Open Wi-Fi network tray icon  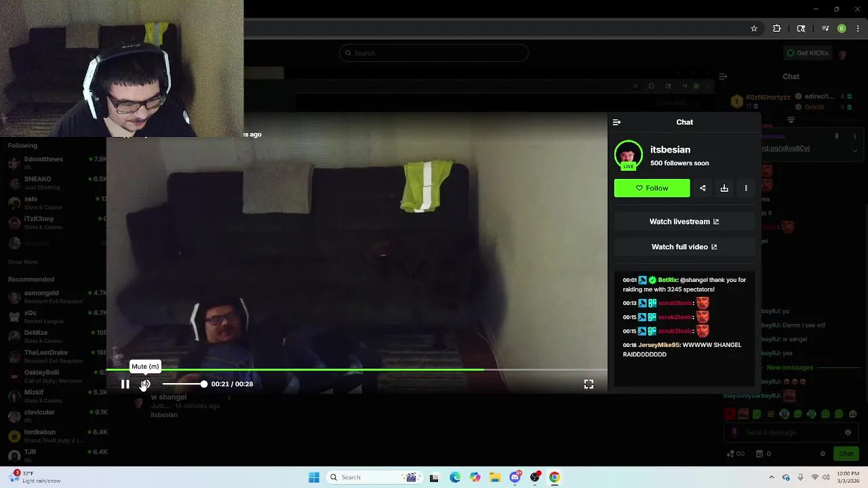tap(815, 477)
